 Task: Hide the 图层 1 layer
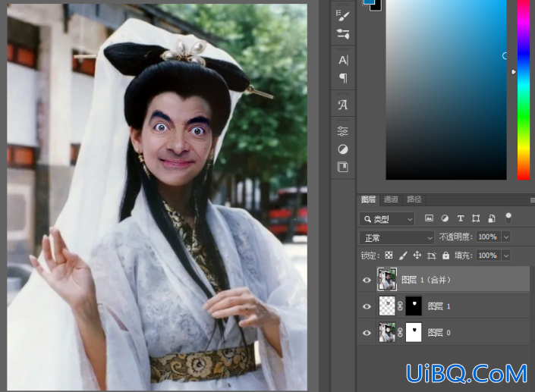[x=367, y=306]
